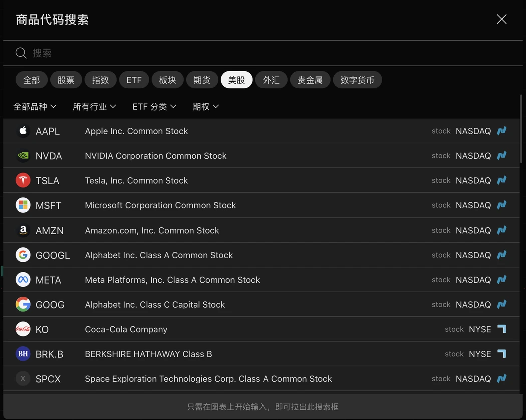Switch to the 股票 tab
The image size is (526, 420).
point(66,80)
